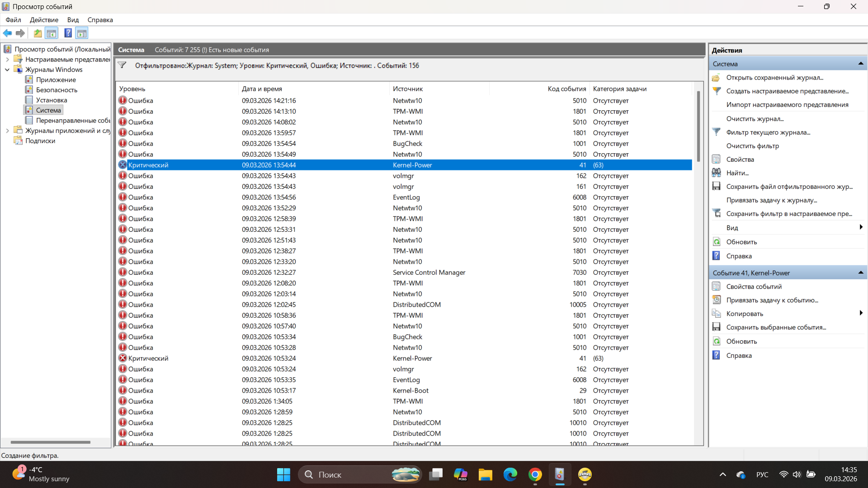The height and width of the screenshot is (488, 868).
Task: Click Очистить фильтр action
Action: point(752,145)
